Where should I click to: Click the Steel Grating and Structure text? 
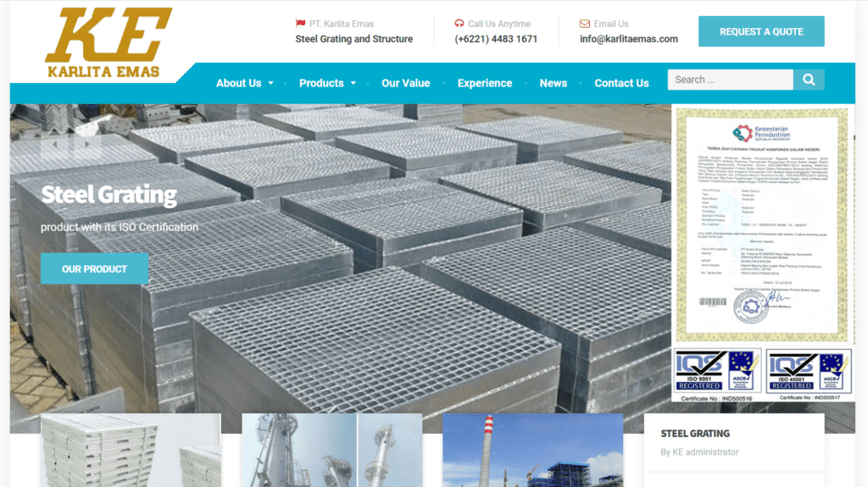tap(353, 39)
